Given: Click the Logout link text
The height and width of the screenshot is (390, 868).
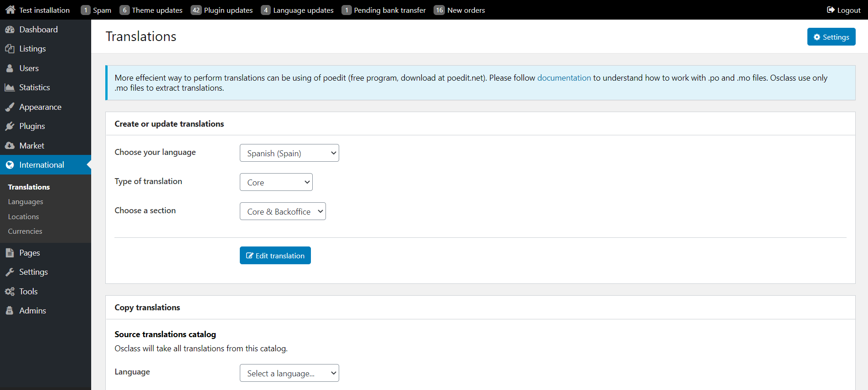Looking at the screenshot, I should pyautogui.click(x=849, y=10).
